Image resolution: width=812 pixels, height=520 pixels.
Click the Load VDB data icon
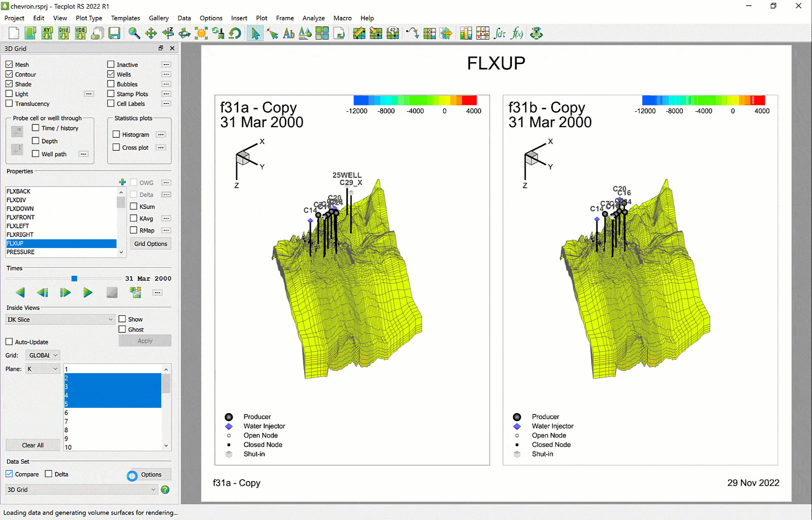tap(80, 33)
